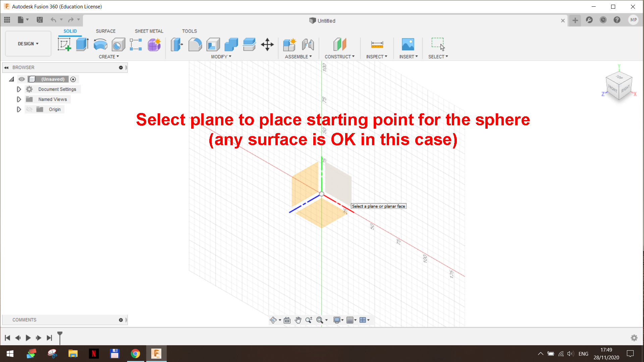The width and height of the screenshot is (644, 362).
Task: Select the Revolve tool icon
Action: (x=100, y=44)
